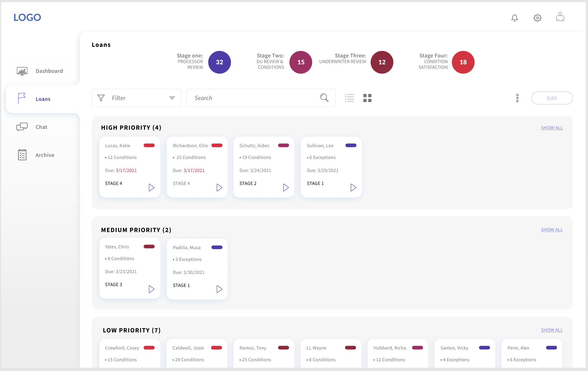Click Lucas, Katie red status pill
Screen dimensions: 588x371
click(x=149, y=145)
